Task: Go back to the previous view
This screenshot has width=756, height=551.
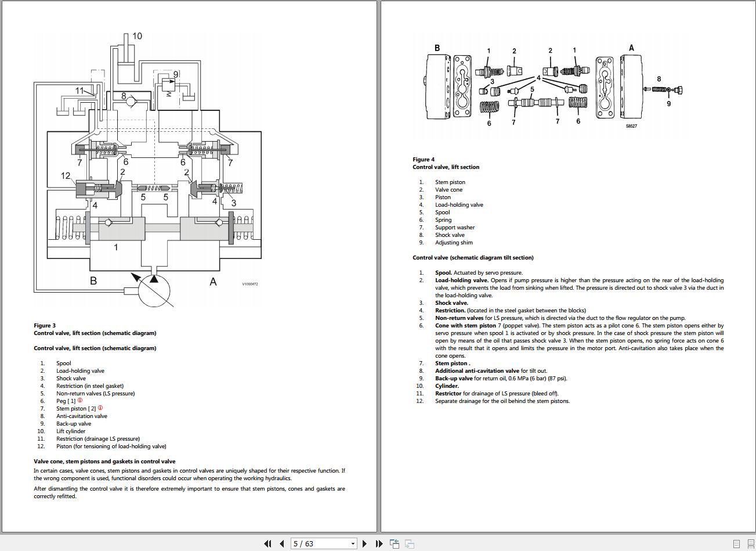Action: coord(395,543)
